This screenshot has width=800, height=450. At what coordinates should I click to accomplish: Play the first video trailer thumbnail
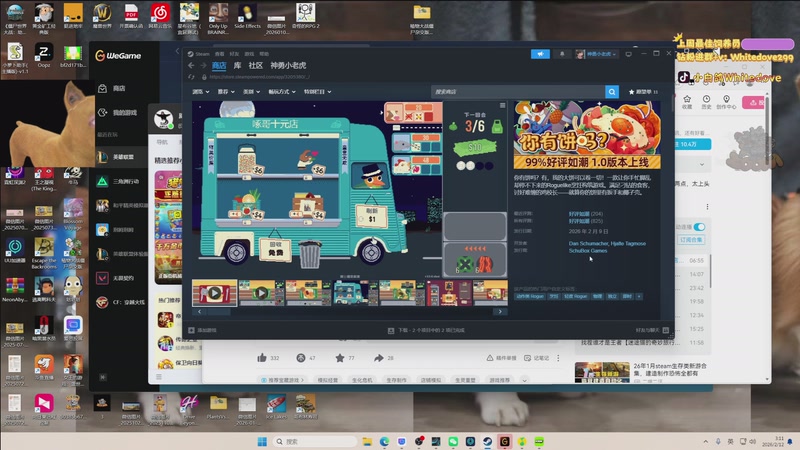(x=214, y=293)
